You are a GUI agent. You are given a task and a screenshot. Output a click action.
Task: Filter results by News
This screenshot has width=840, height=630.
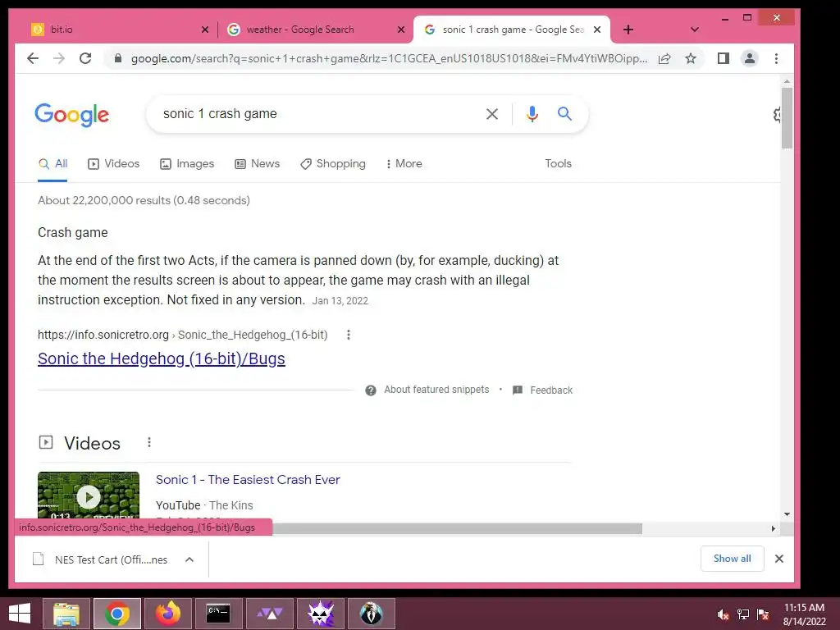[257, 163]
